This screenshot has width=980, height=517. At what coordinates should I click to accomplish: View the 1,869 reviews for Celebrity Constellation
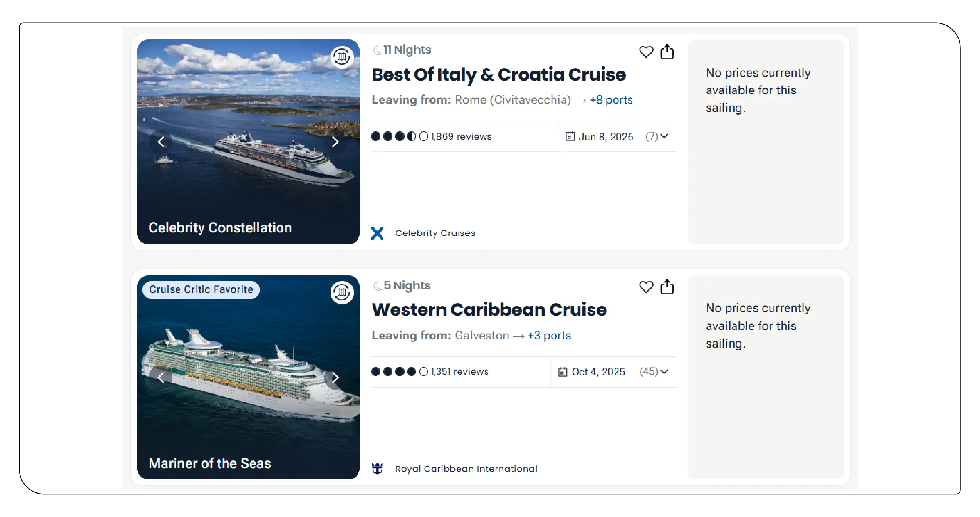coord(460,136)
